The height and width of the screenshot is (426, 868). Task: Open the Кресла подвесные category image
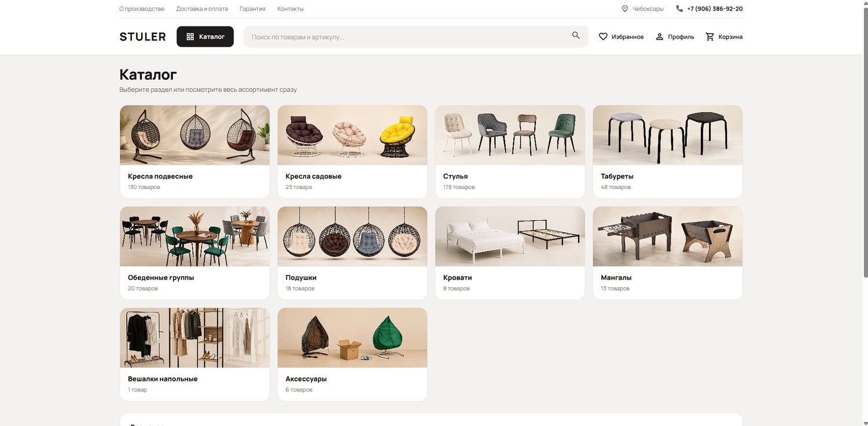coord(194,135)
